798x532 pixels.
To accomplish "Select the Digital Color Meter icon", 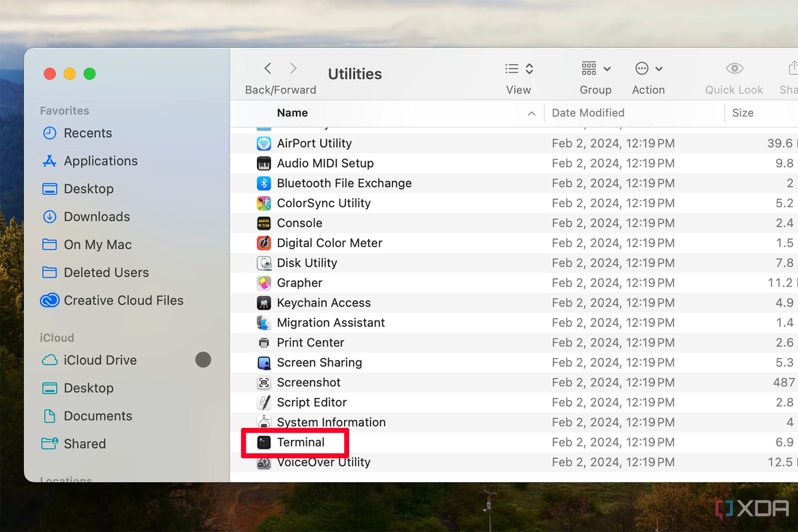I will (x=264, y=243).
